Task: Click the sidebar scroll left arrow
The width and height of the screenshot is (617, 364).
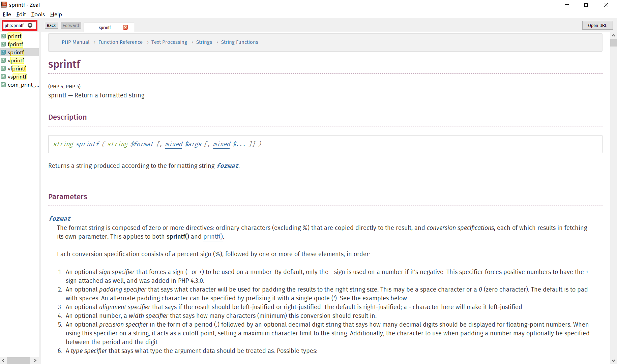Action: click(3, 360)
